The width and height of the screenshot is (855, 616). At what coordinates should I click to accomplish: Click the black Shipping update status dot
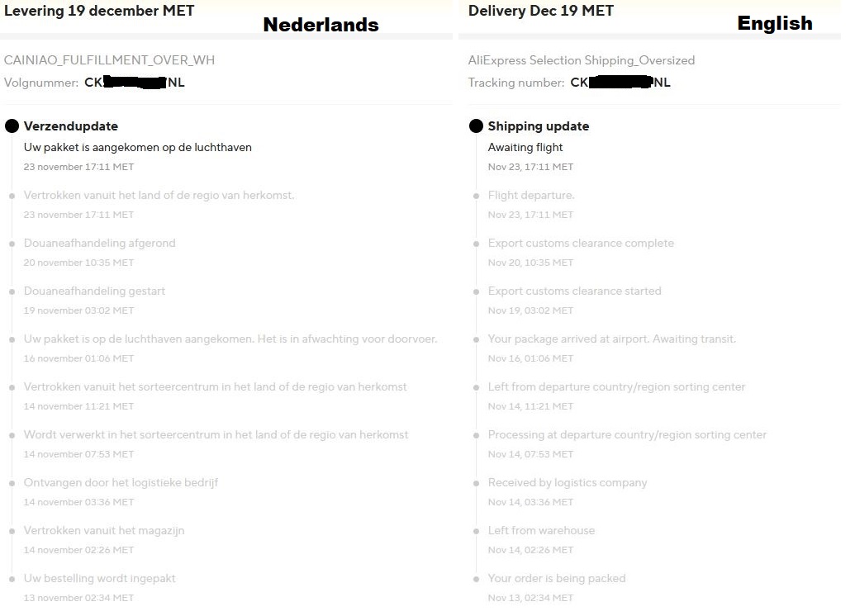[x=476, y=126]
